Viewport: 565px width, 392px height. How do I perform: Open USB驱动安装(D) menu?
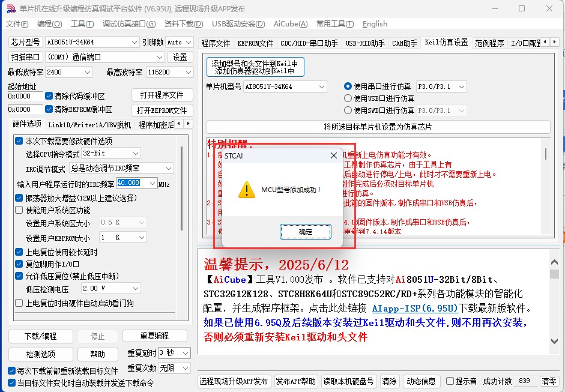point(238,24)
